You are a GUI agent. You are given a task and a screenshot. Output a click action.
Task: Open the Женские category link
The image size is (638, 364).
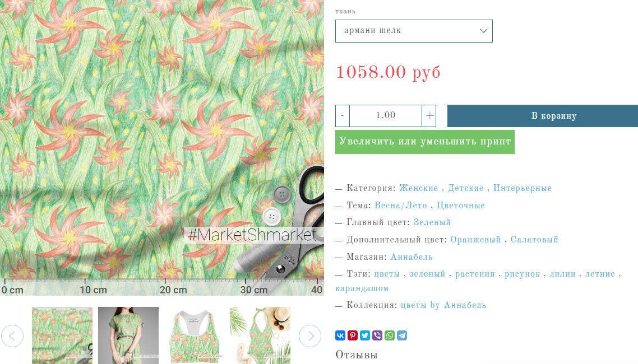pyautogui.click(x=419, y=189)
